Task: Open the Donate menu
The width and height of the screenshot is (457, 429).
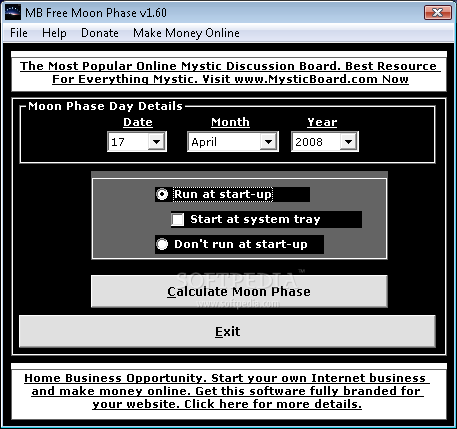Action: coord(100,33)
